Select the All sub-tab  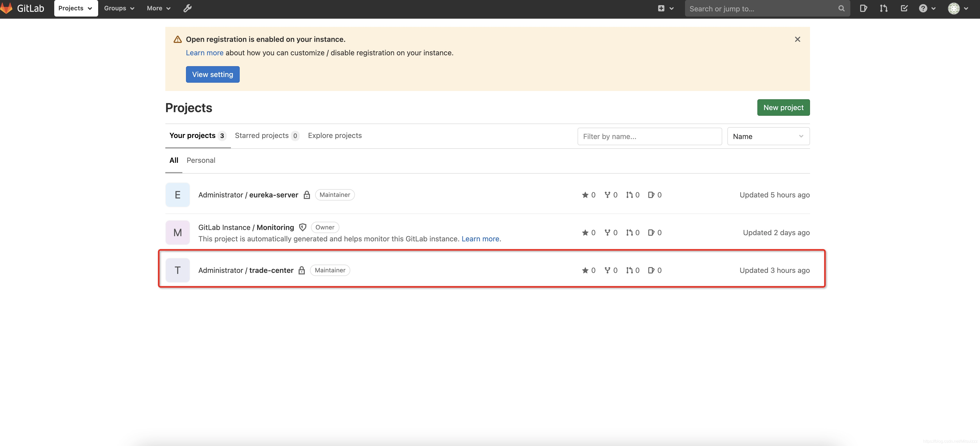[x=174, y=160]
